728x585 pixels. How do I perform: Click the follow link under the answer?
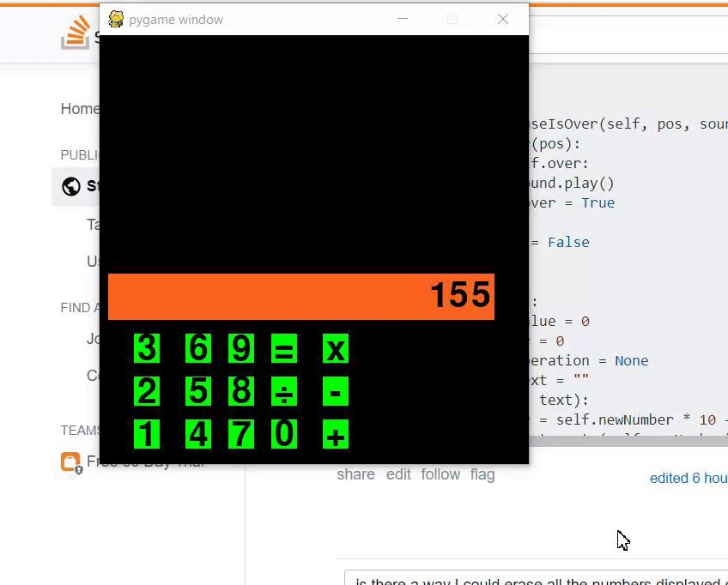[x=440, y=474]
